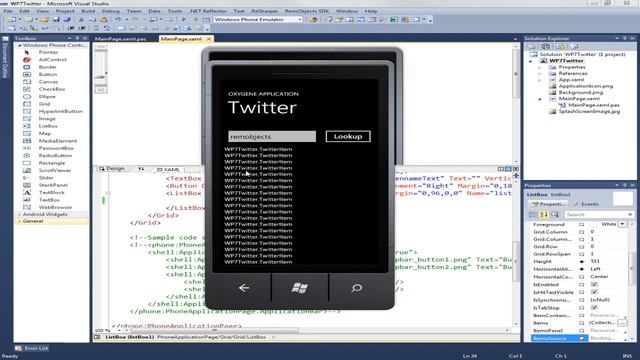The height and width of the screenshot is (360, 640).
Task: Switch to the XAML view tab
Action: coord(168,169)
